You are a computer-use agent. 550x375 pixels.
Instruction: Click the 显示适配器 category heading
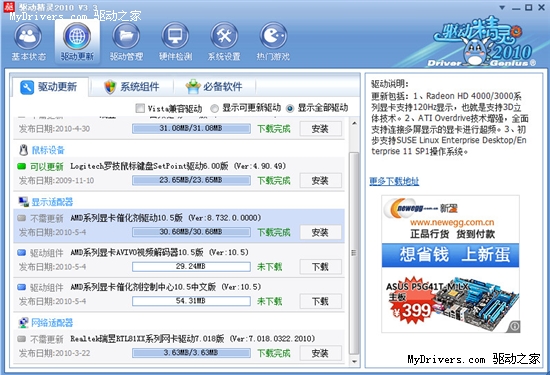pos(52,202)
